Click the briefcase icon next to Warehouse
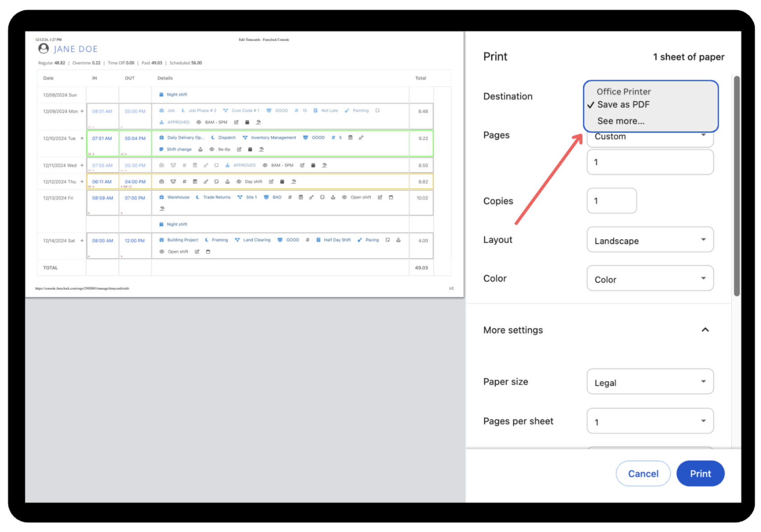 pos(161,197)
